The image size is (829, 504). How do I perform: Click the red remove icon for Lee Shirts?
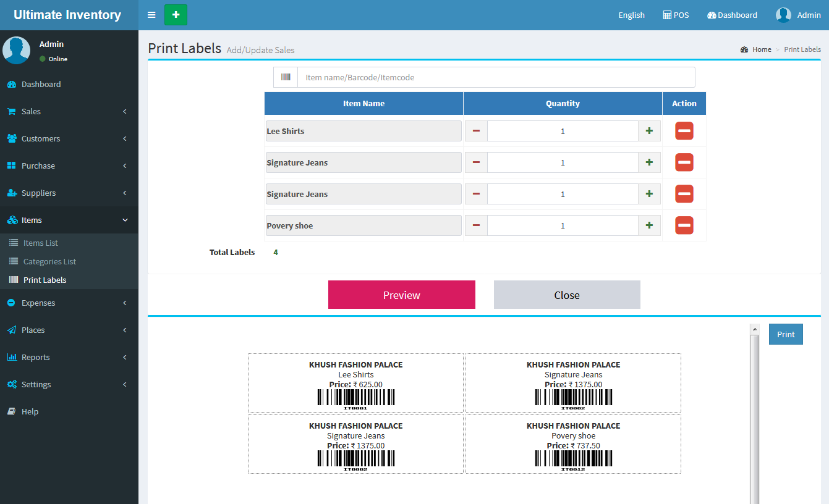pos(684,131)
